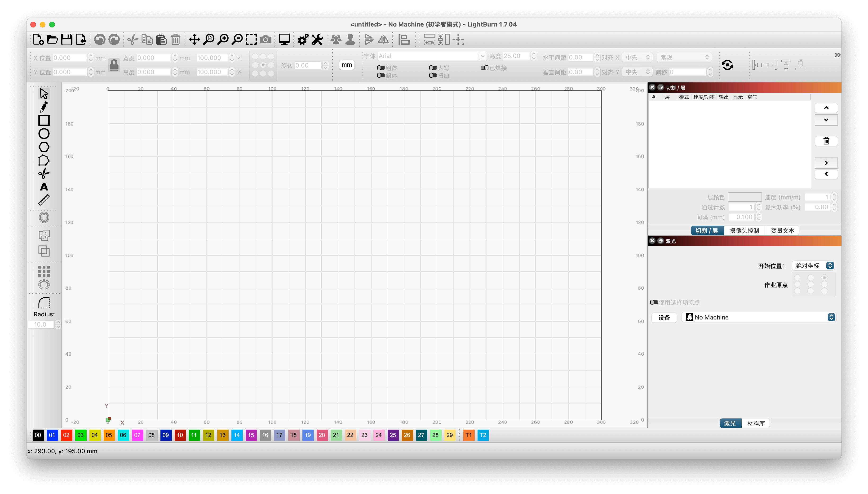Expand hidden toolbar items with double chevron
The image size is (868, 494).
pos(837,55)
